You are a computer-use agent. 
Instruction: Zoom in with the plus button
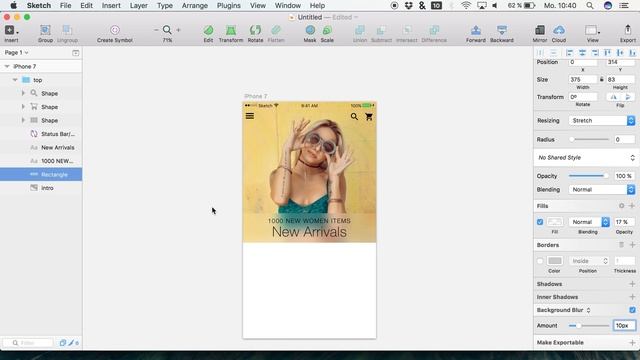click(x=178, y=30)
